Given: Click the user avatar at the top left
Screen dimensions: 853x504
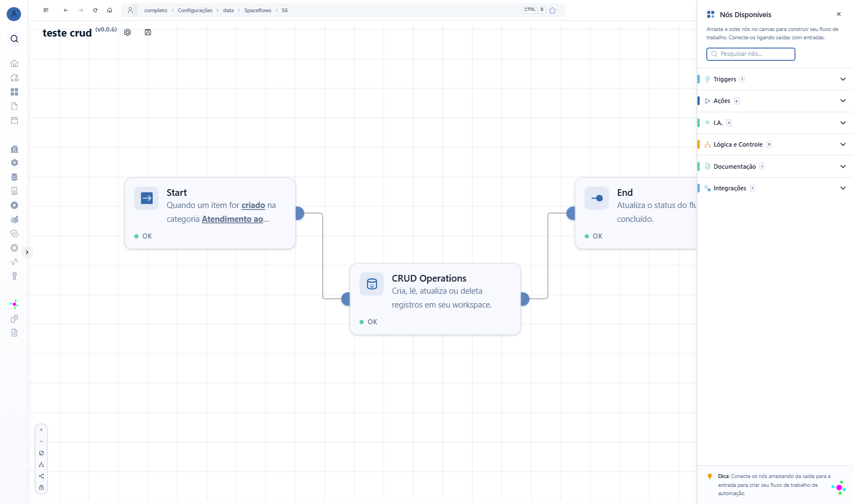Looking at the screenshot, I should tap(14, 14).
